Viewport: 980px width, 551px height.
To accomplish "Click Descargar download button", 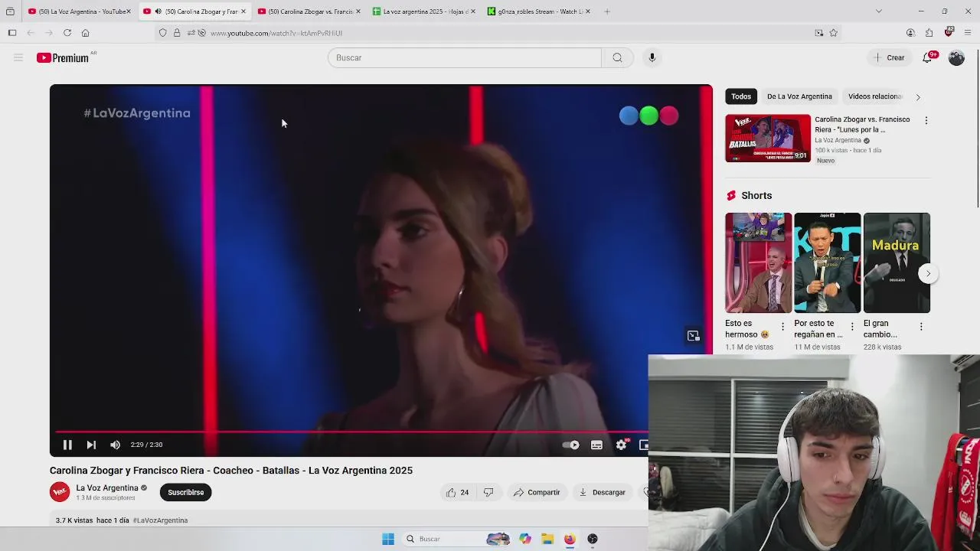I will point(603,492).
